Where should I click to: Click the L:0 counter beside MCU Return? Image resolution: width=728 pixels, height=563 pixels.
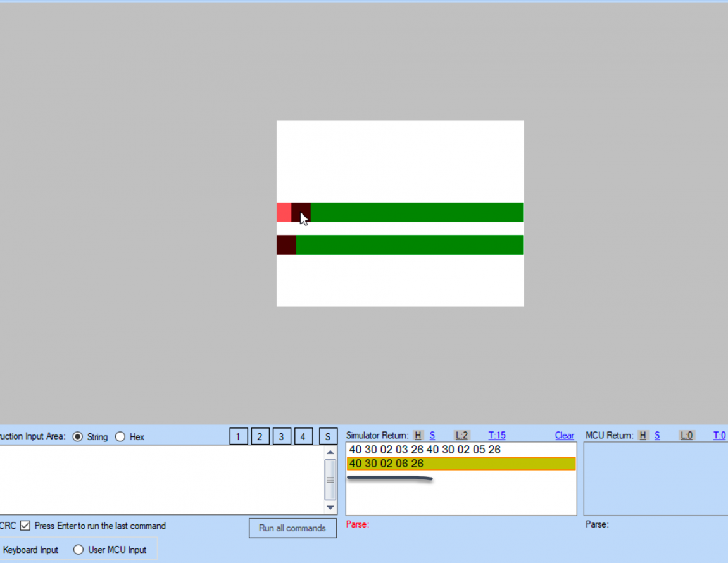(686, 435)
